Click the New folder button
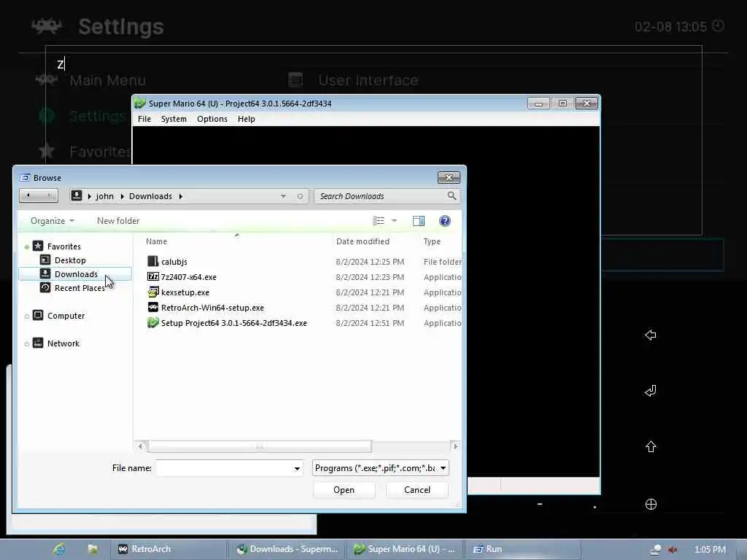Image resolution: width=747 pixels, height=560 pixels. 118,220
